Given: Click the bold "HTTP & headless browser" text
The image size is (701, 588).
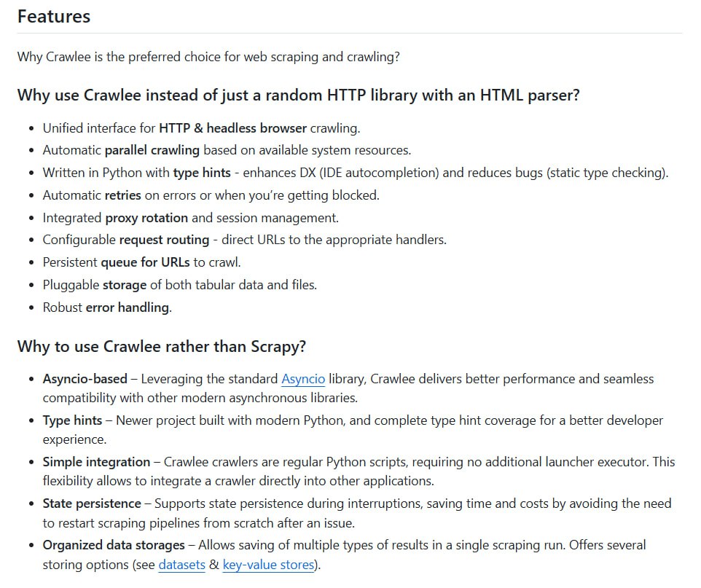Looking at the screenshot, I should (x=233, y=128).
